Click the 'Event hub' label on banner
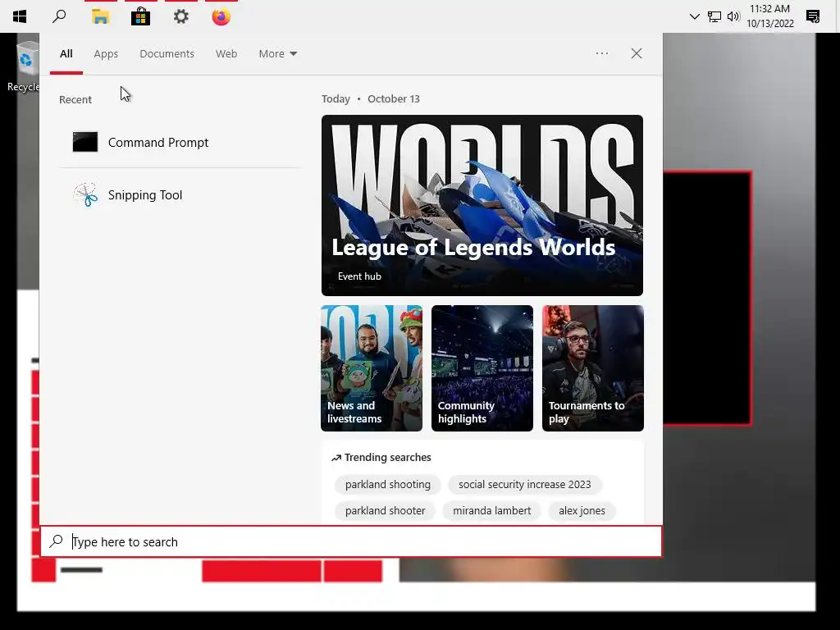Viewport: 840px width, 630px height. tap(359, 276)
